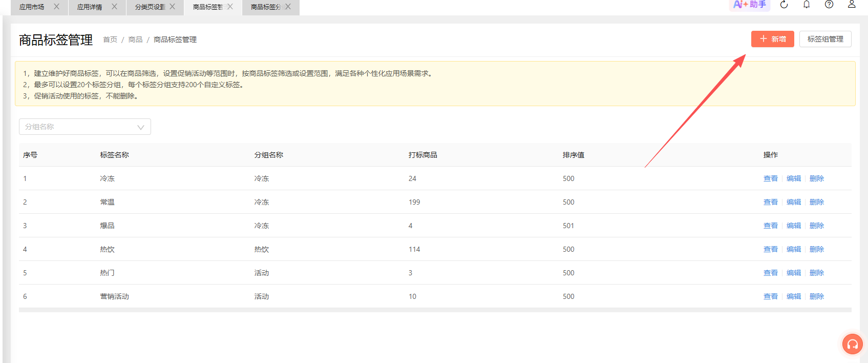View the 热饮 tag row
The height and width of the screenshot is (363, 868).
pyautogui.click(x=770, y=249)
